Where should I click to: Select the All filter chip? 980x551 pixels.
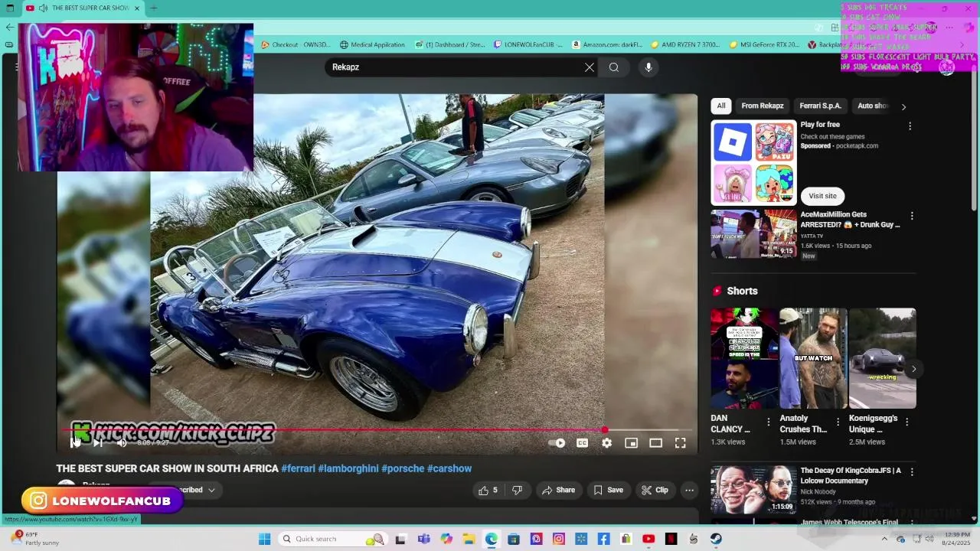click(x=721, y=106)
